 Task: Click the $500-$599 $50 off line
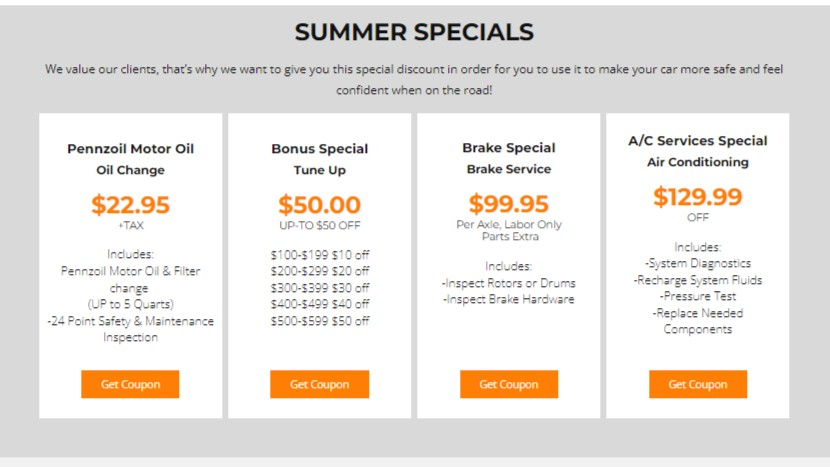[x=319, y=321]
